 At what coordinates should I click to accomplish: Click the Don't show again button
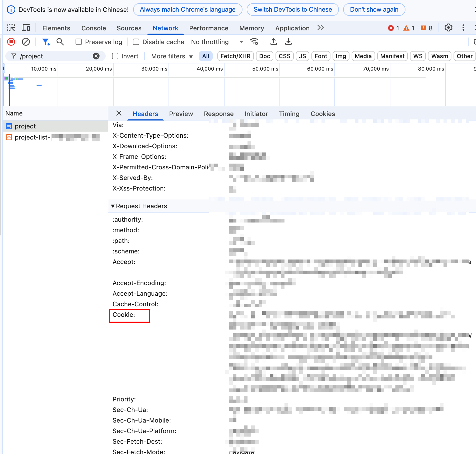click(x=374, y=9)
